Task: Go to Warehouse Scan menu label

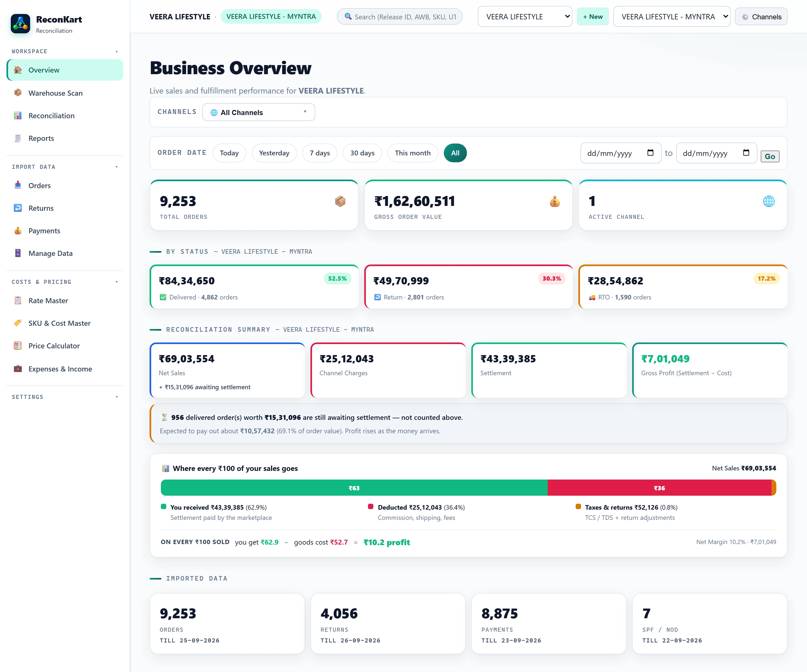Action: [55, 93]
